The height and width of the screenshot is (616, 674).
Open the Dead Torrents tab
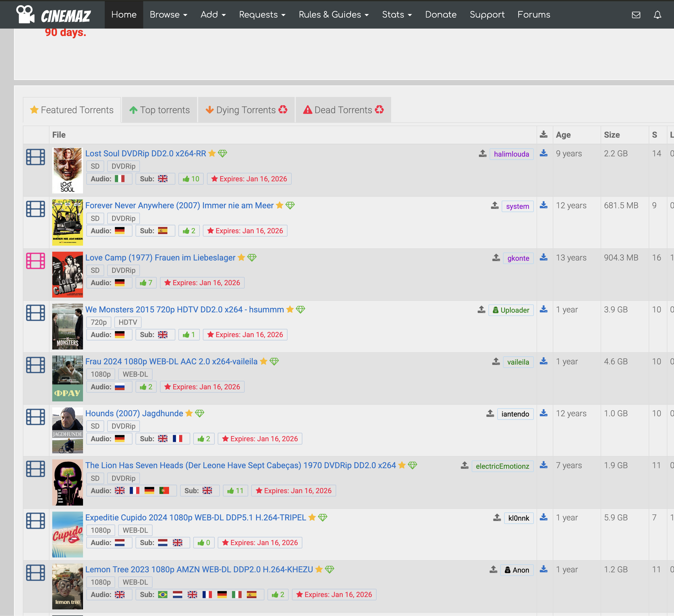coord(343,110)
